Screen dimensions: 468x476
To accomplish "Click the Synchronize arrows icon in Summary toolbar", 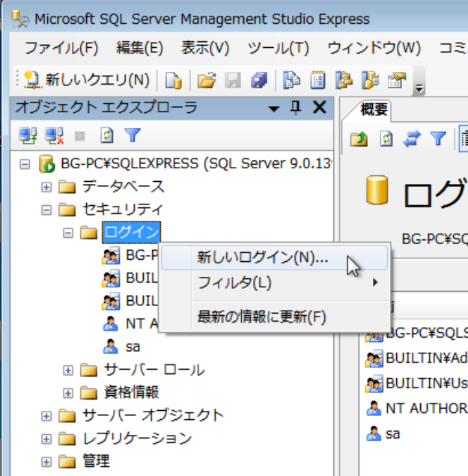I will [x=412, y=139].
